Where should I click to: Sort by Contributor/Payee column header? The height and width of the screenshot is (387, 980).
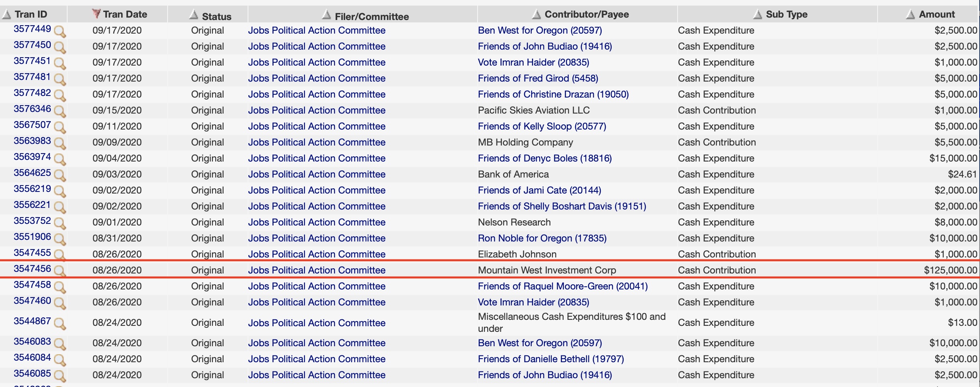[x=586, y=14]
